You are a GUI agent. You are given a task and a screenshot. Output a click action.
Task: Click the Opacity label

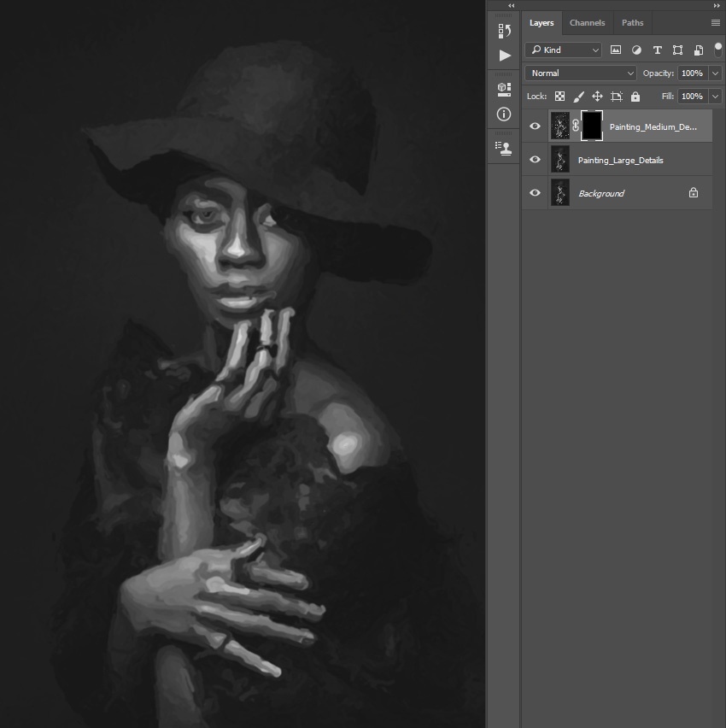point(659,73)
